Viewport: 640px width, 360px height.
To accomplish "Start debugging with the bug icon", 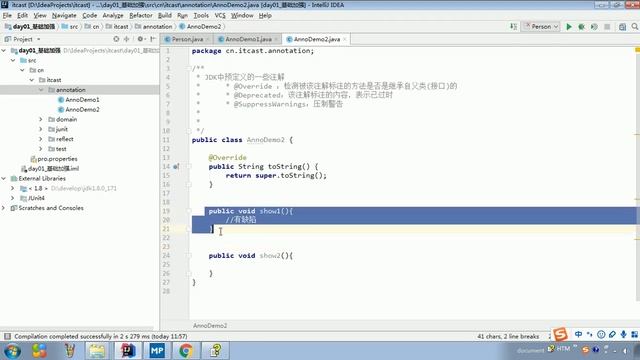I will coord(581,27).
